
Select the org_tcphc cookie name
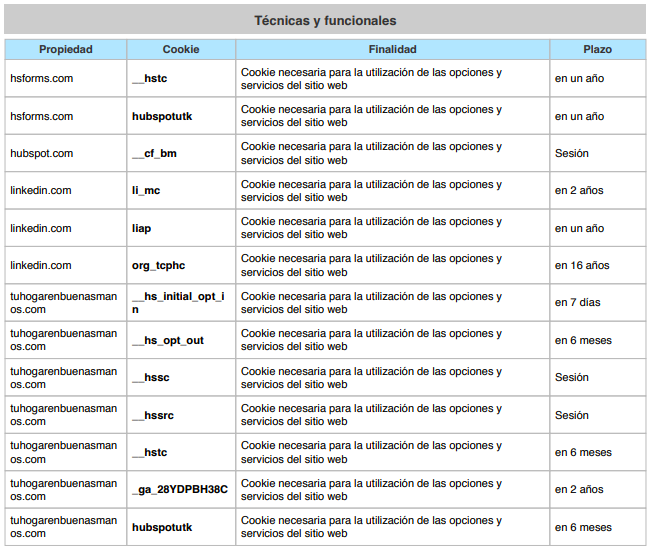tap(159, 266)
